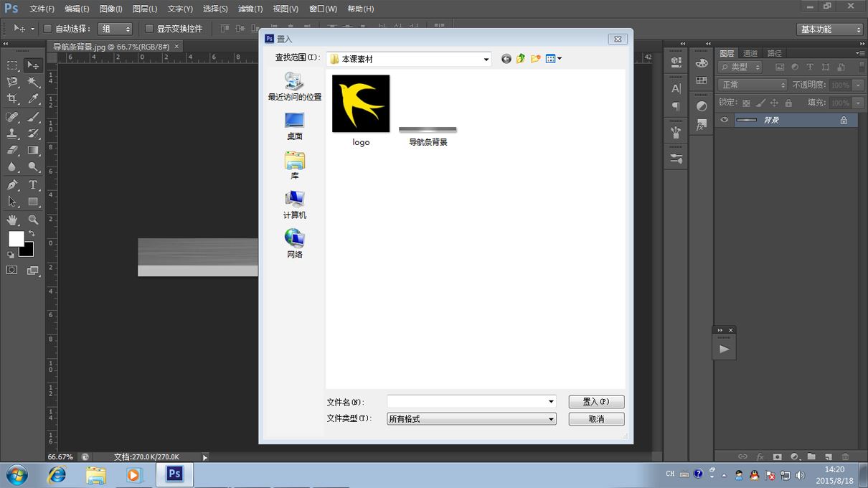Screen dimensions: 868x488
Task: Select the Healing Brush tool
Action: pos(12,117)
